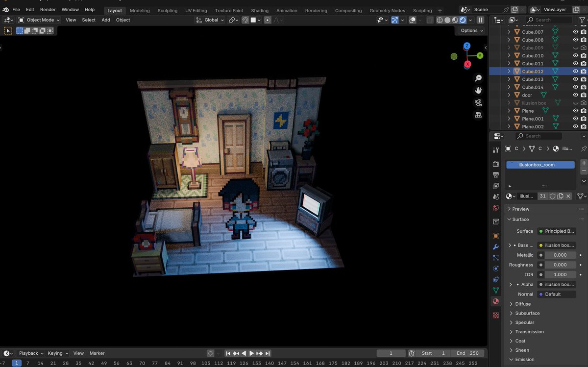
Task: Switch to Rendered viewport shading mode
Action: click(x=462, y=20)
